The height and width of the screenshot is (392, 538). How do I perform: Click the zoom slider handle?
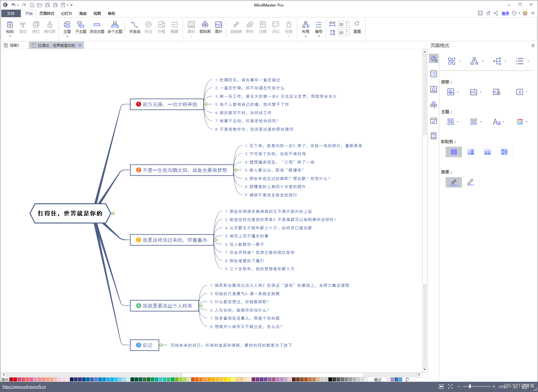point(470,386)
